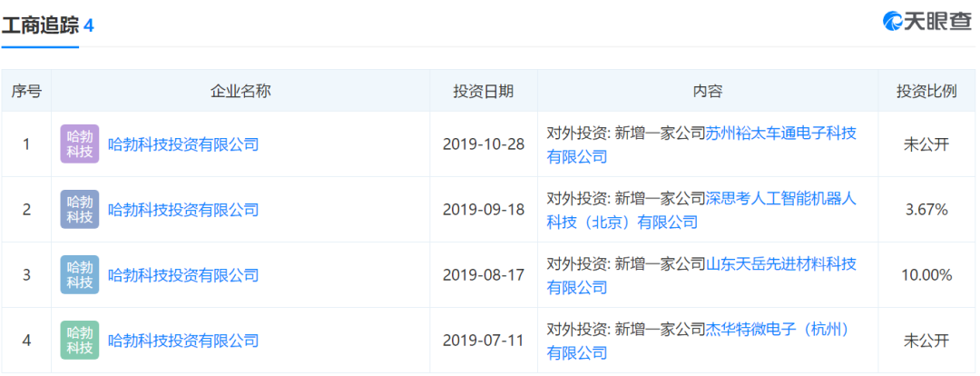The width and height of the screenshot is (980, 376).
Task: Open 山东天岳先进材料科技有限公司 link
Action: tap(701, 274)
